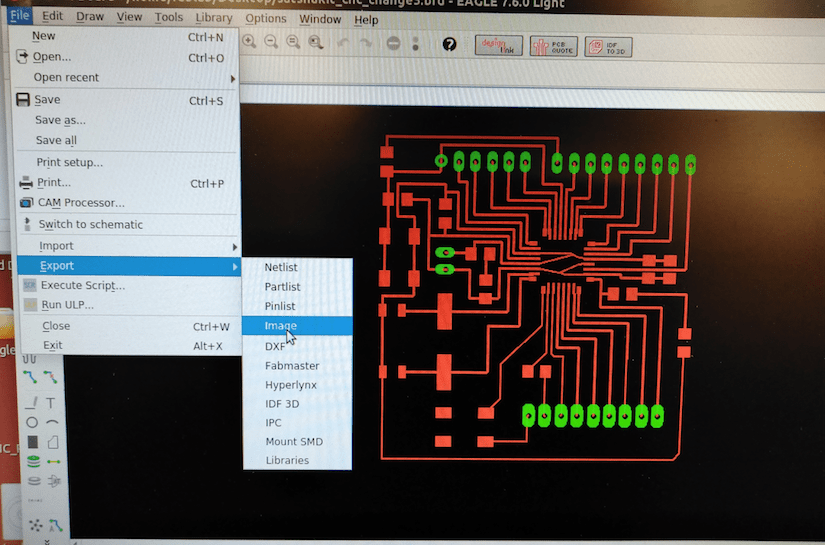Click the Zoom in magnifier icon
825x545 pixels.
coord(249,42)
